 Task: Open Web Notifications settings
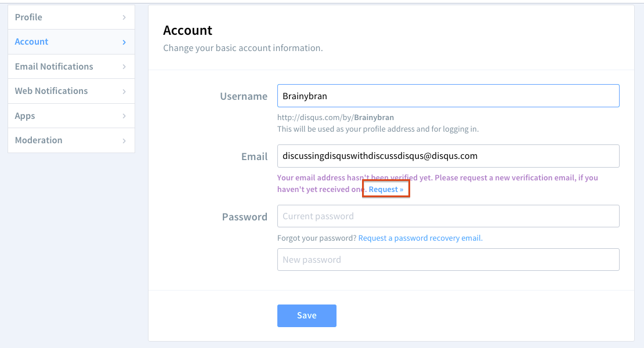pos(51,91)
